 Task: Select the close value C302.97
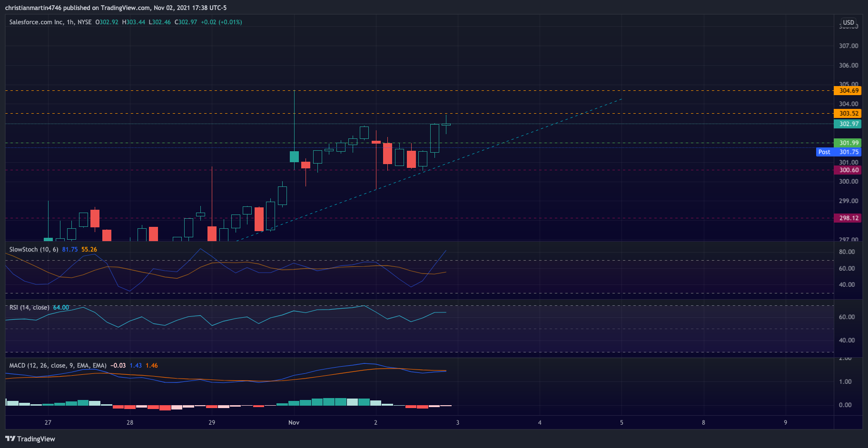point(186,22)
